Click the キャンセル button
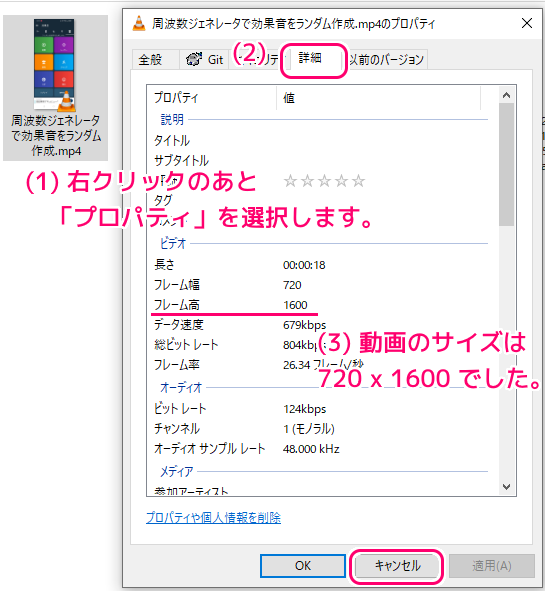 tap(397, 566)
